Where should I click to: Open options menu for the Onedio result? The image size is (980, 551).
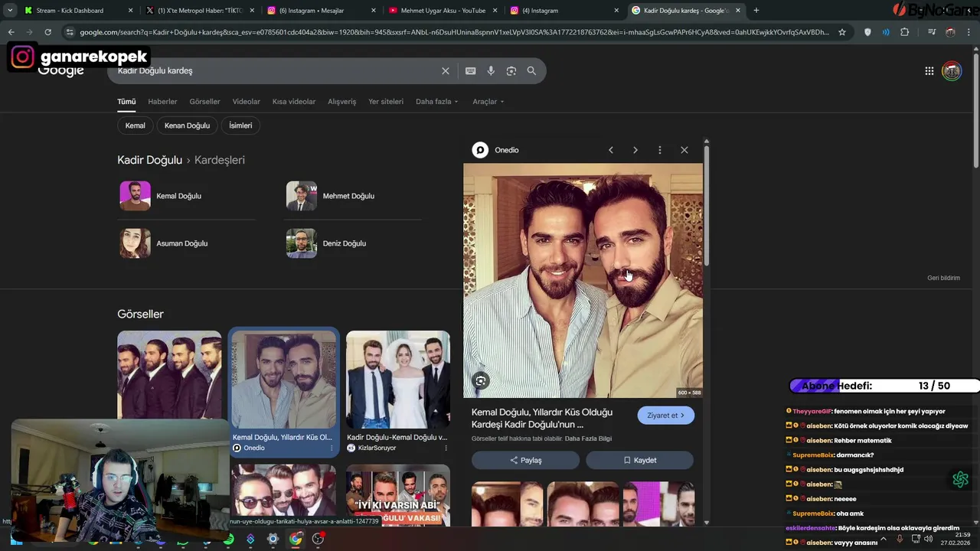(x=332, y=448)
